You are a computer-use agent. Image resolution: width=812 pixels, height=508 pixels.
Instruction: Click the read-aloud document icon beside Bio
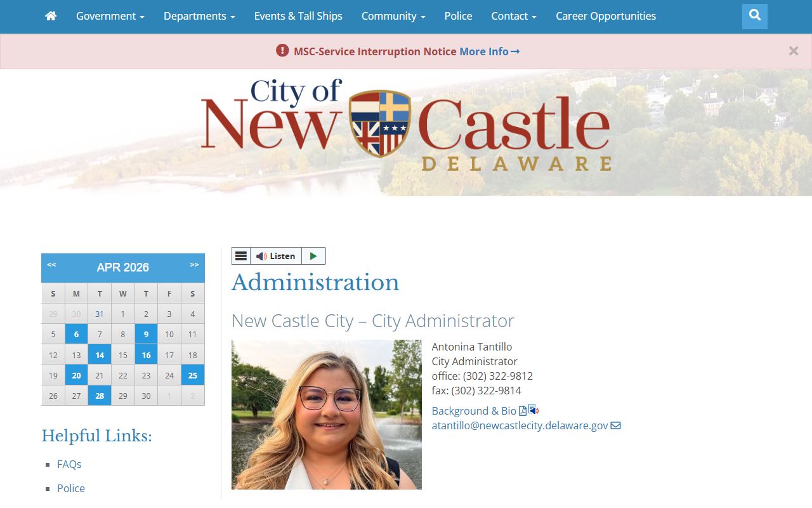point(534,410)
